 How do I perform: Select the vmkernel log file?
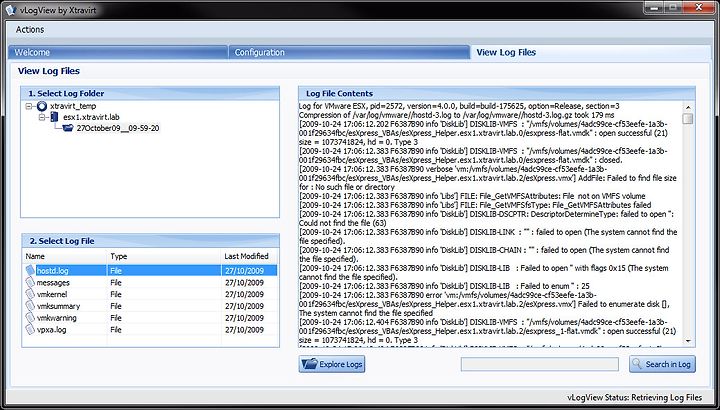pos(151,294)
